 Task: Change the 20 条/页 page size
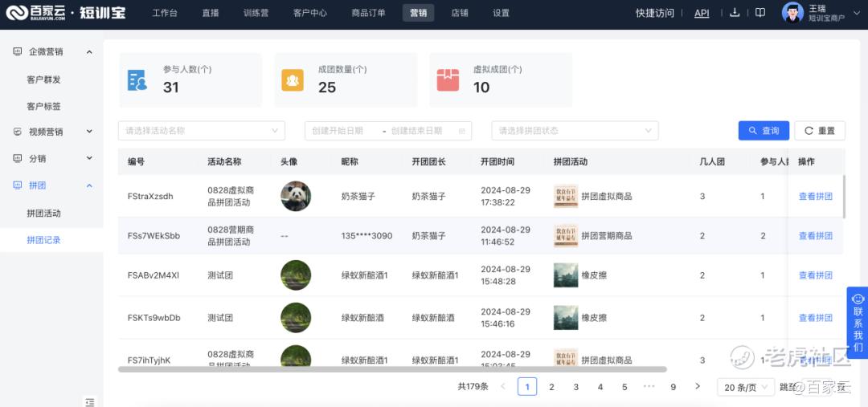[745, 387]
